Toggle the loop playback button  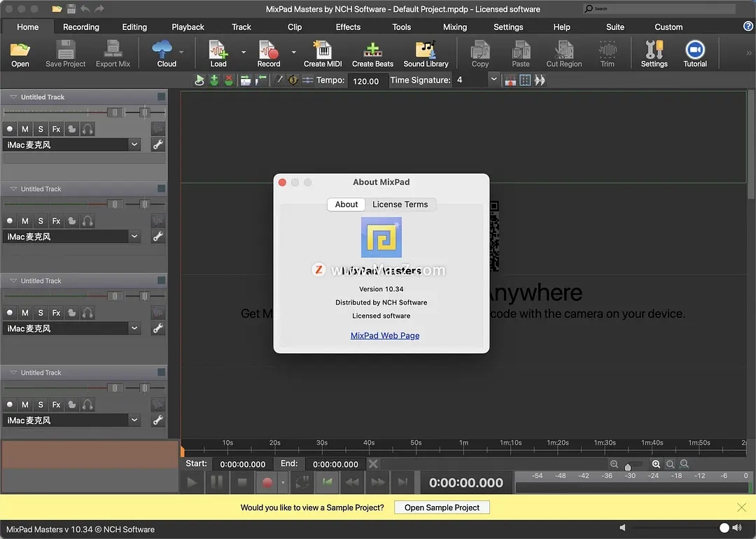click(302, 482)
